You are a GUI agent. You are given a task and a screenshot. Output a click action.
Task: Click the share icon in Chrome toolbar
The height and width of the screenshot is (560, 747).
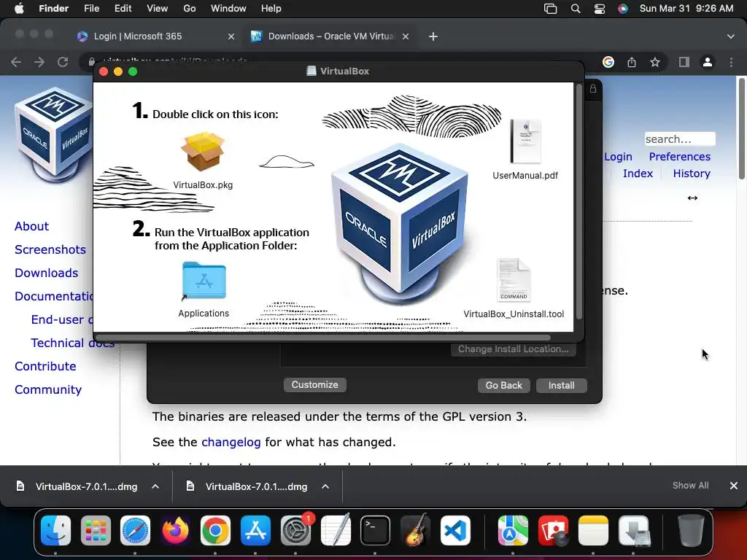(632, 62)
